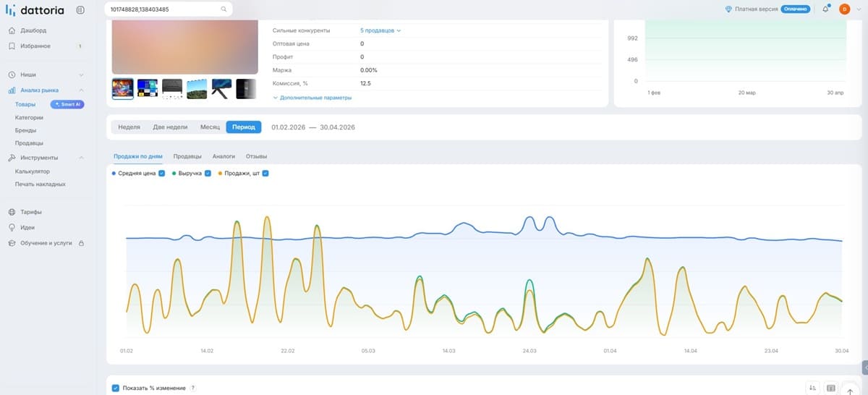
Task: Select the fifth product thumbnail
Action: click(221, 89)
